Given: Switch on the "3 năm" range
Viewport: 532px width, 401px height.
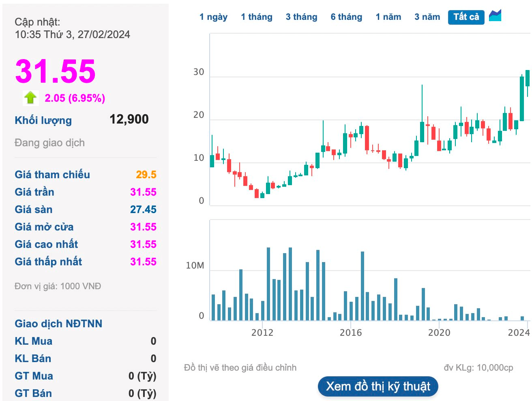Looking at the screenshot, I should (427, 17).
